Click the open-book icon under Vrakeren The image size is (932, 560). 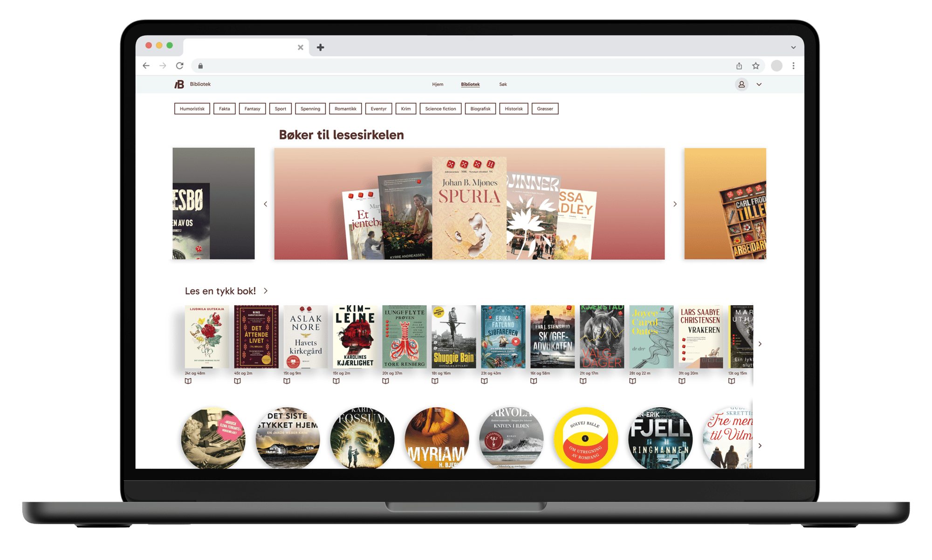[682, 381]
